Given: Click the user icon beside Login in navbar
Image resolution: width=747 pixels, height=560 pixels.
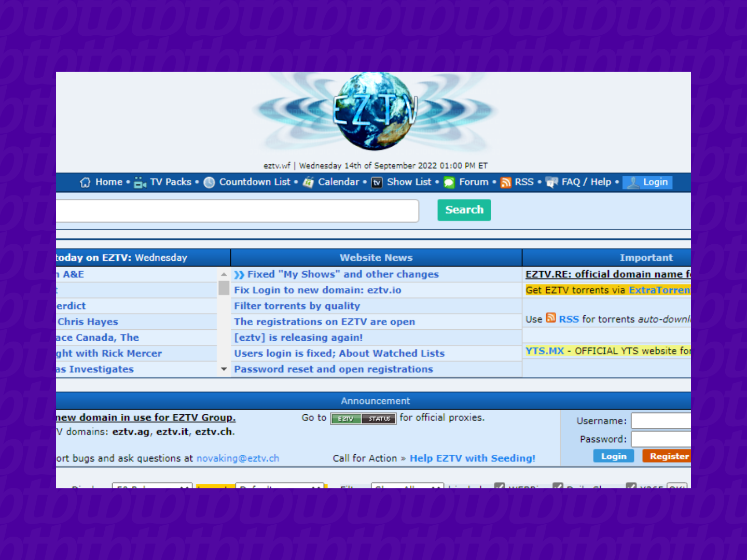Looking at the screenshot, I should 633,183.
